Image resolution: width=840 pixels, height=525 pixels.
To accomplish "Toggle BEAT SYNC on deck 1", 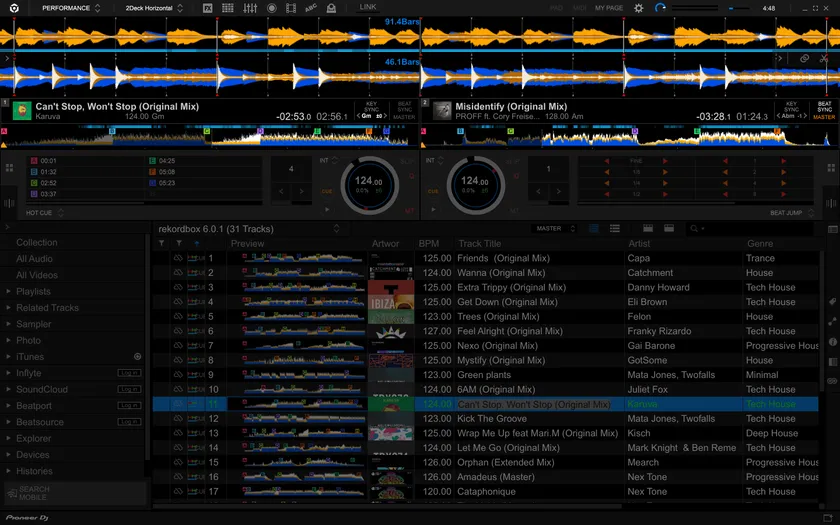I will click(405, 104).
